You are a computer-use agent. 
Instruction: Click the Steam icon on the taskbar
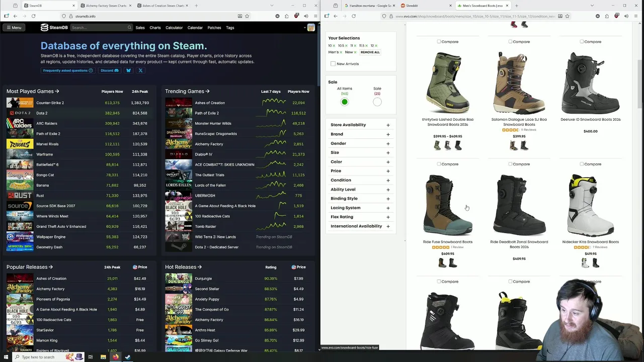(x=128, y=357)
